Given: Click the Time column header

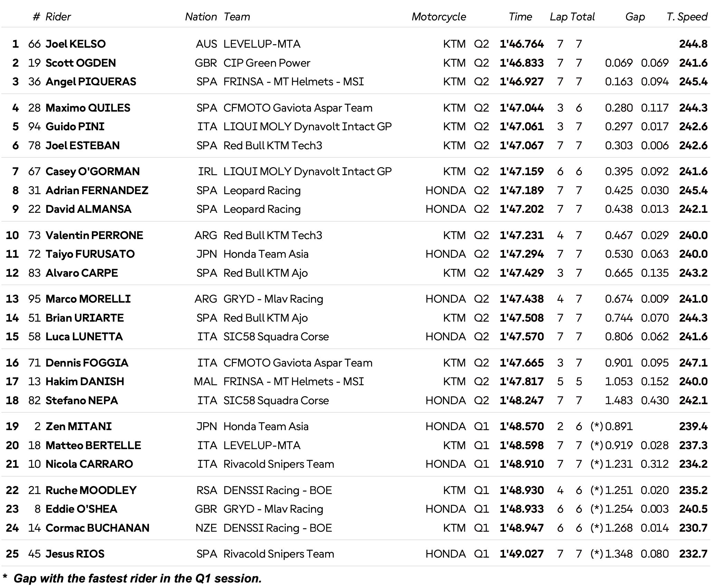Looking at the screenshot, I should click(520, 17).
